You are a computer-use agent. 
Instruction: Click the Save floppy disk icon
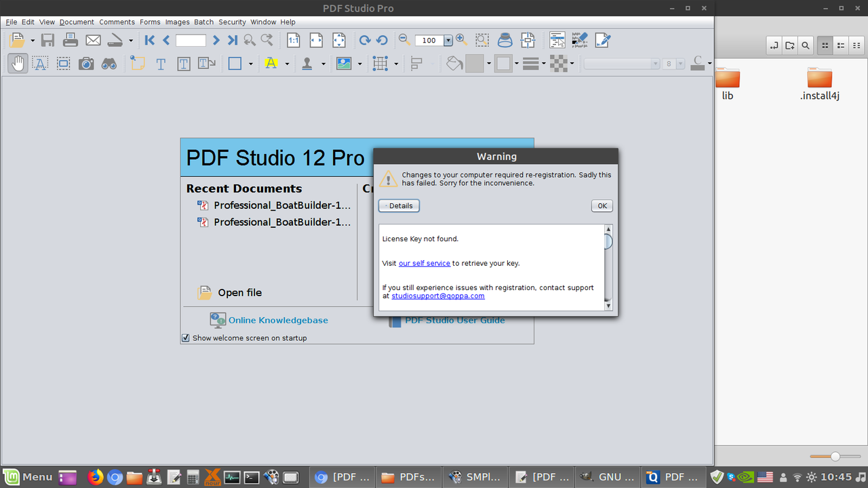tap(47, 40)
